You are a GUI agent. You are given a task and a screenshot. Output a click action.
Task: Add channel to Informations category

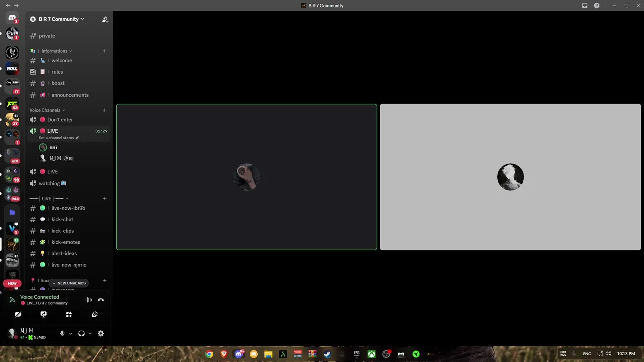click(x=105, y=51)
